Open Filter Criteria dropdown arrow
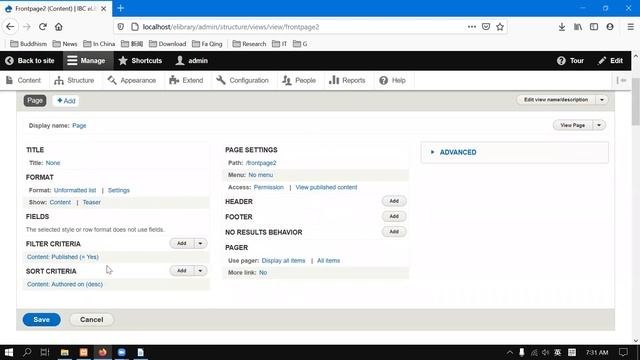Screen dimensions: 640x360 (x=200, y=244)
